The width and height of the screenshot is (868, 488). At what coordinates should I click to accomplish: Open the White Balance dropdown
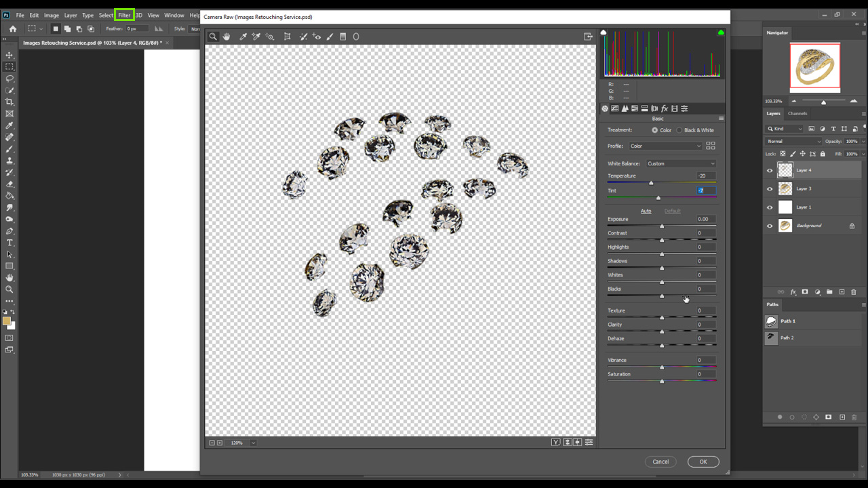(x=681, y=163)
